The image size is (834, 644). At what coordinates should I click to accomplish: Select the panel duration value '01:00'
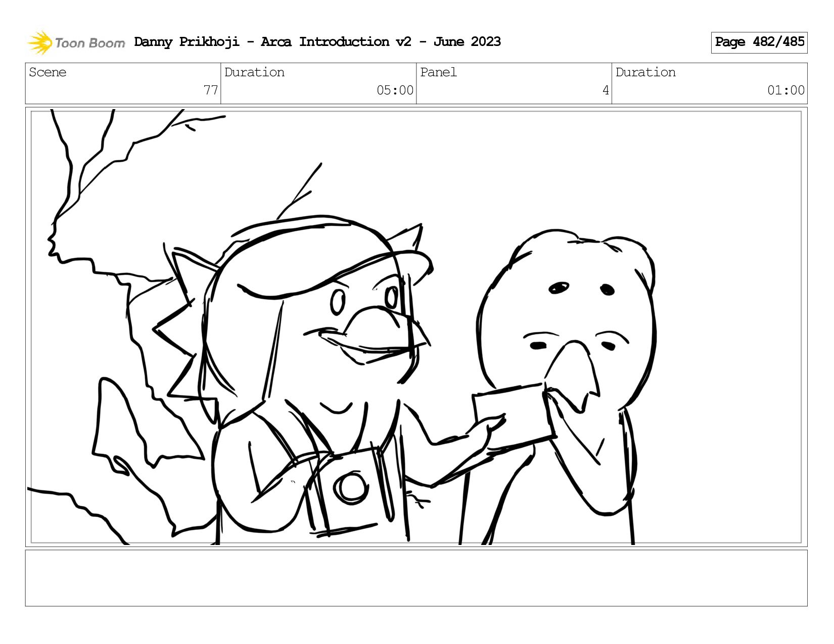785,90
